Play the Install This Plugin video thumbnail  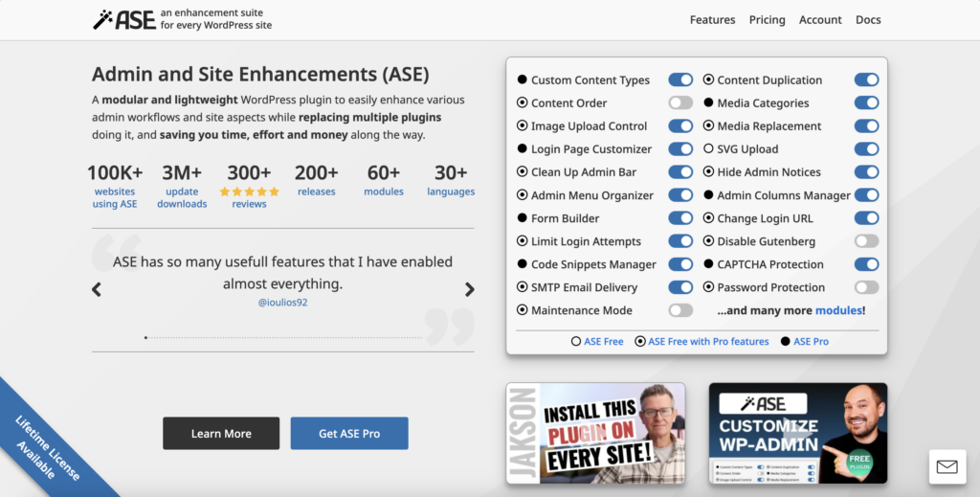595,433
